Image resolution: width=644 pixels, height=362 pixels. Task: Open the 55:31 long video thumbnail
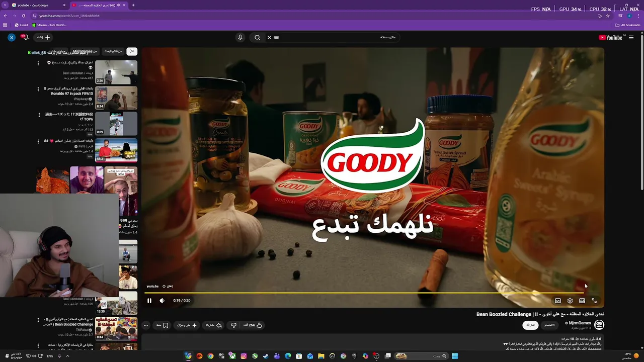[116, 150]
